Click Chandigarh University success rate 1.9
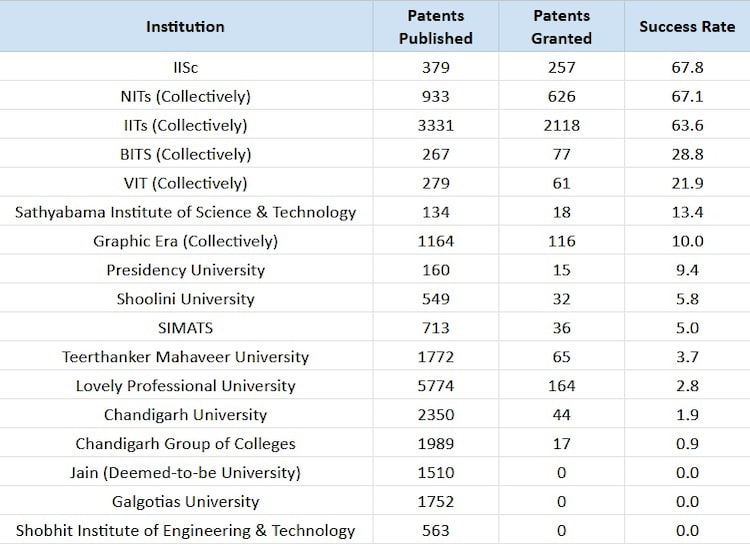The image size is (750, 544). point(687,415)
